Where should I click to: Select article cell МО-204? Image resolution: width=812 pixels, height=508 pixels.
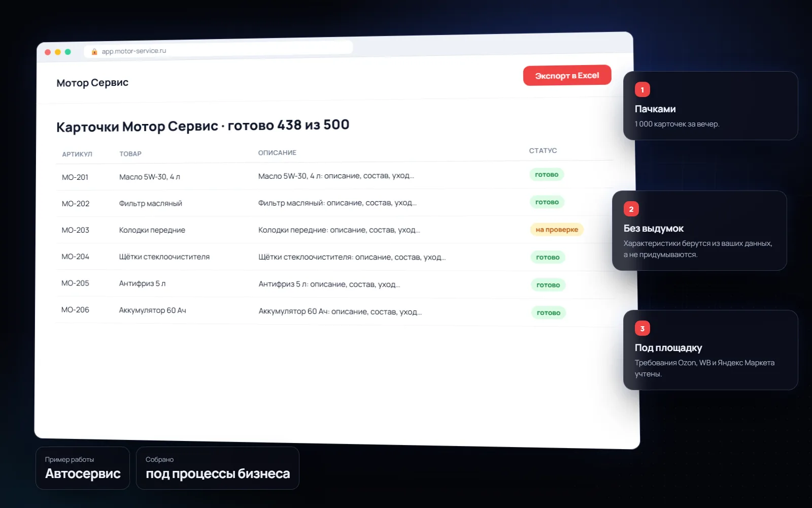tap(75, 257)
